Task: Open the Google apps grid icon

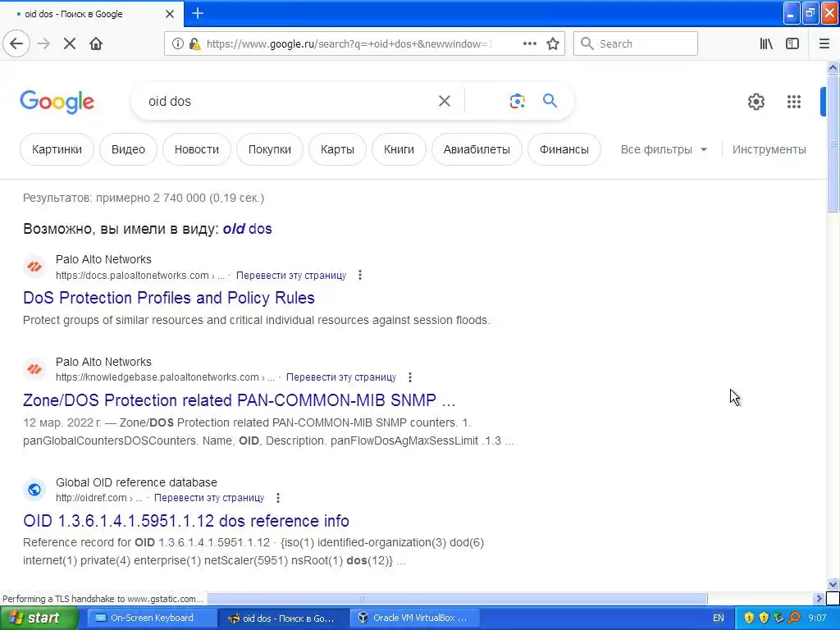Action: click(x=793, y=101)
